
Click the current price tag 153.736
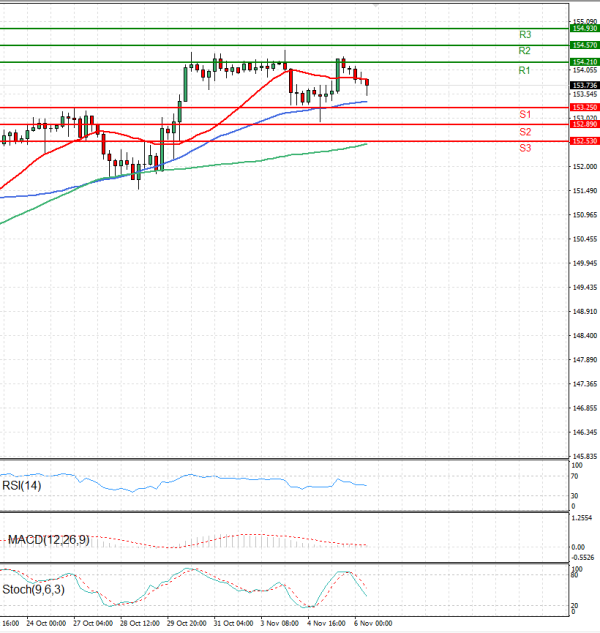tap(584, 85)
